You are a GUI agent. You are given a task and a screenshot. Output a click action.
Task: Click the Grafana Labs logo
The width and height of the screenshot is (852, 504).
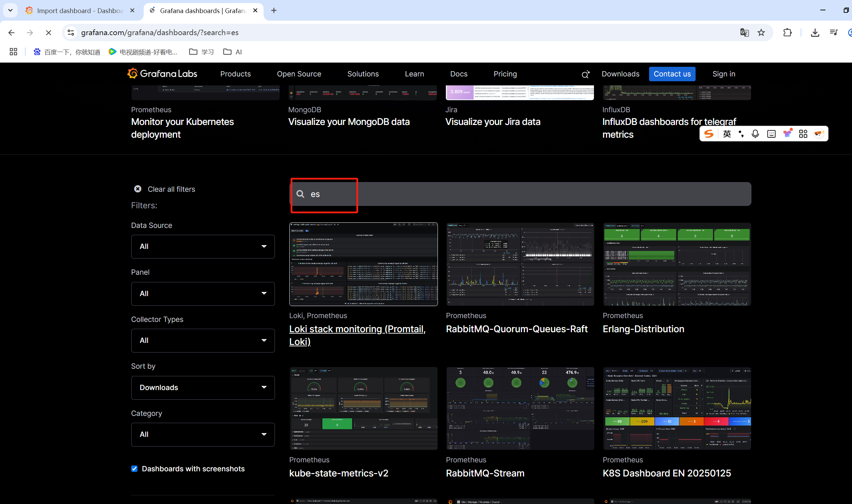click(162, 74)
